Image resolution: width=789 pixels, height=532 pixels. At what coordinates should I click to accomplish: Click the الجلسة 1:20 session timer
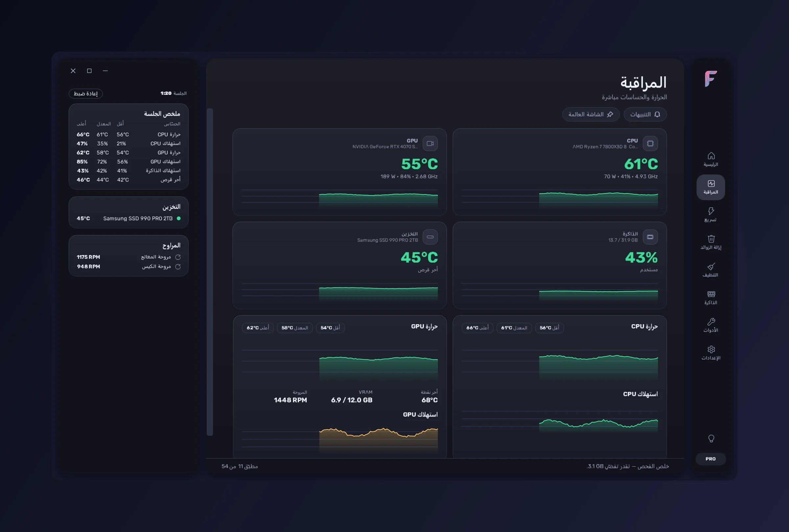(x=173, y=93)
